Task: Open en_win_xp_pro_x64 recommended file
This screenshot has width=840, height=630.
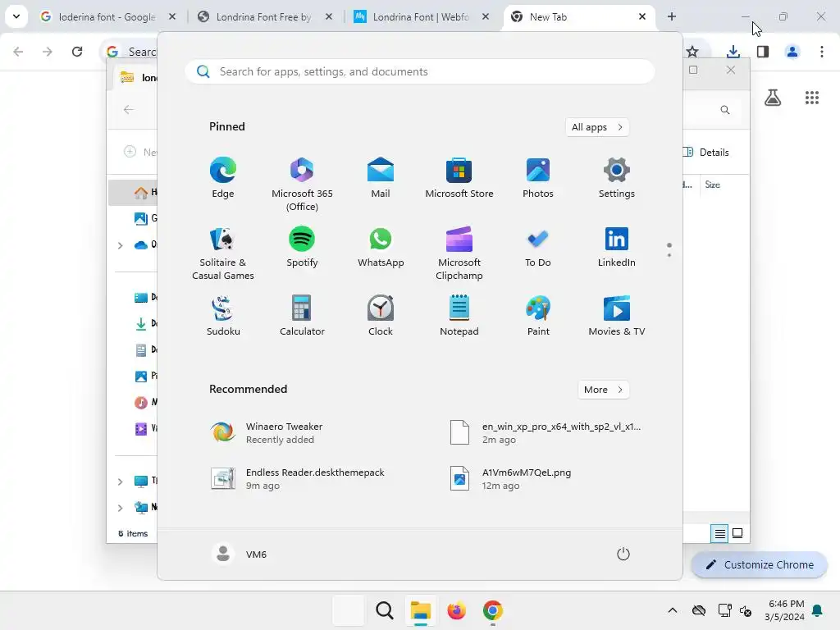Action: [x=546, y=433]
